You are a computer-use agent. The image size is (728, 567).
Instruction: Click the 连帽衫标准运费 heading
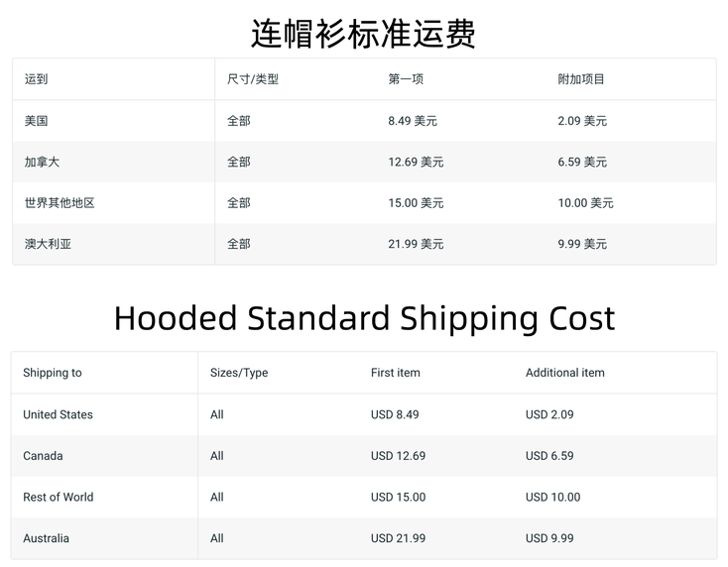(x=363, y=33)
